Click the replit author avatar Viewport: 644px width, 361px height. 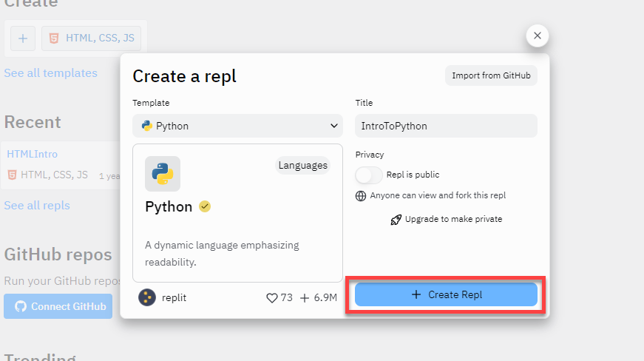click(x=147, y=297)
